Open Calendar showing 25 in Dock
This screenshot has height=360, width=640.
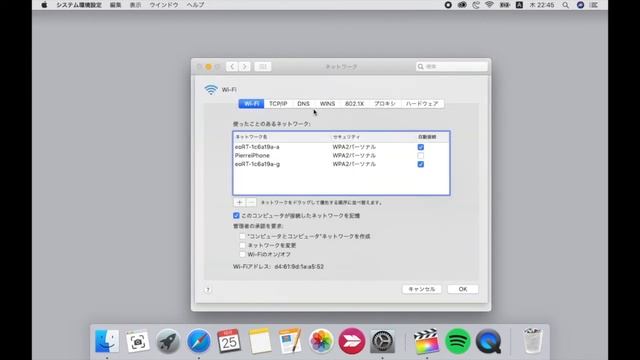229,341
